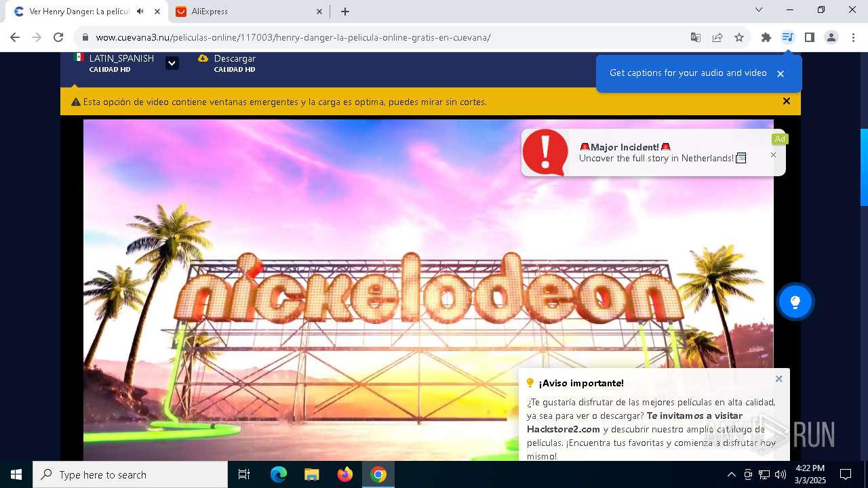Launch Microsoft Edge from taskbar

[279, 474]
